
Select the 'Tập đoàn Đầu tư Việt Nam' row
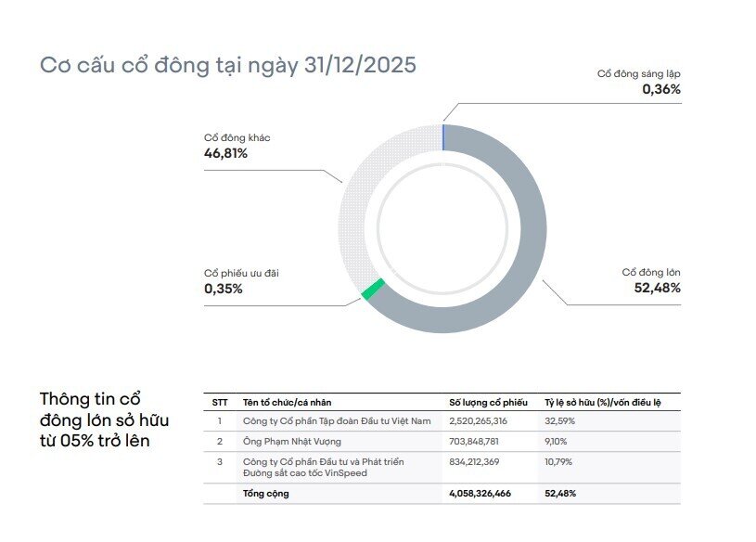pyautogui.click(x=442, y=421)
